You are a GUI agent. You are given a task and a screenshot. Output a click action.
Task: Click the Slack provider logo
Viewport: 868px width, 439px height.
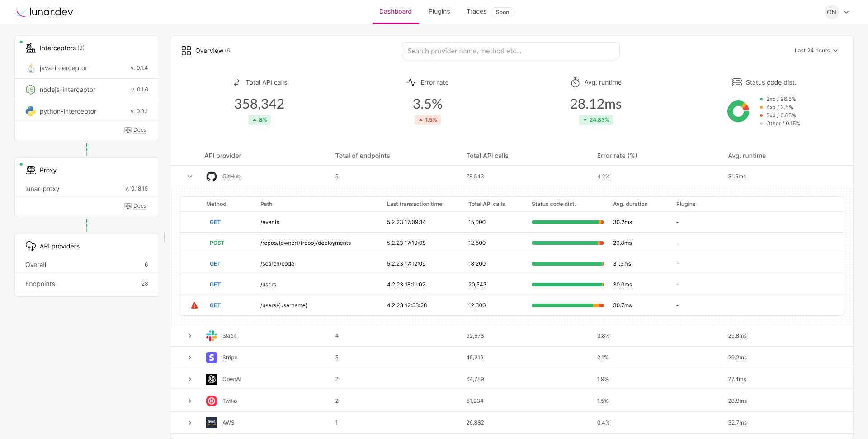pos(211,336)
